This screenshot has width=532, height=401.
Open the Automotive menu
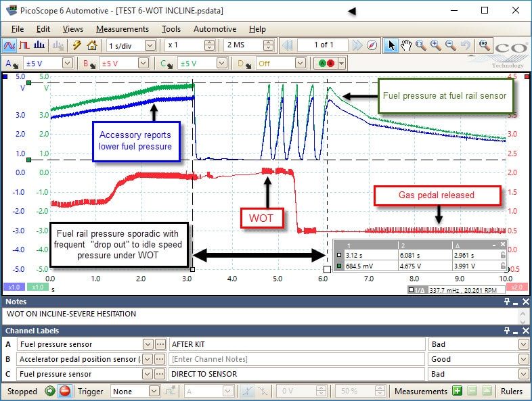click(215, 29)
